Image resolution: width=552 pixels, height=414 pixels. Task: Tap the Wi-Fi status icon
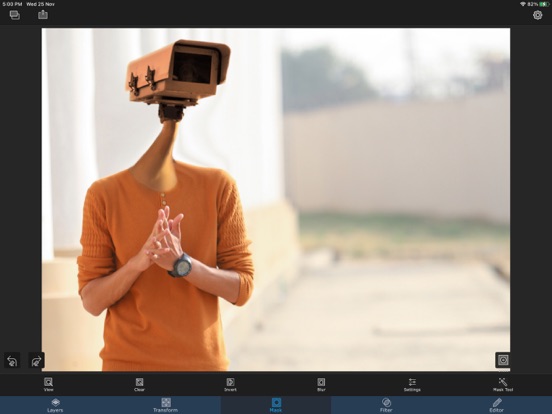point(523,4)
